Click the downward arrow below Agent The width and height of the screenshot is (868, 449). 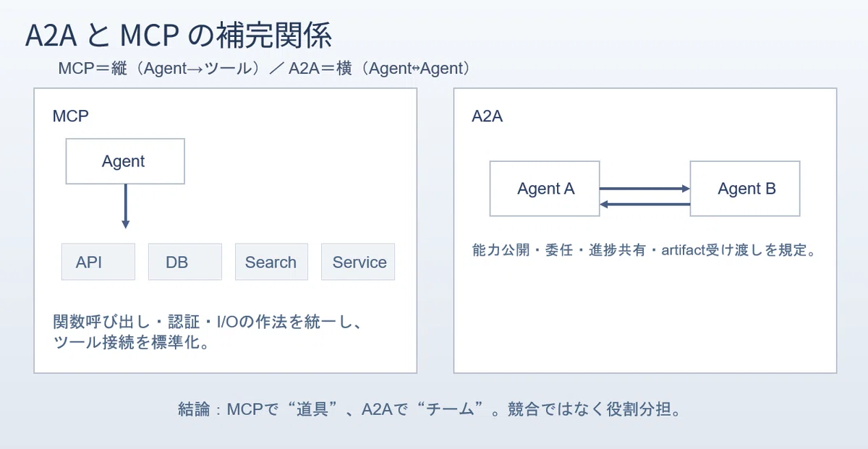click(125, 206)
